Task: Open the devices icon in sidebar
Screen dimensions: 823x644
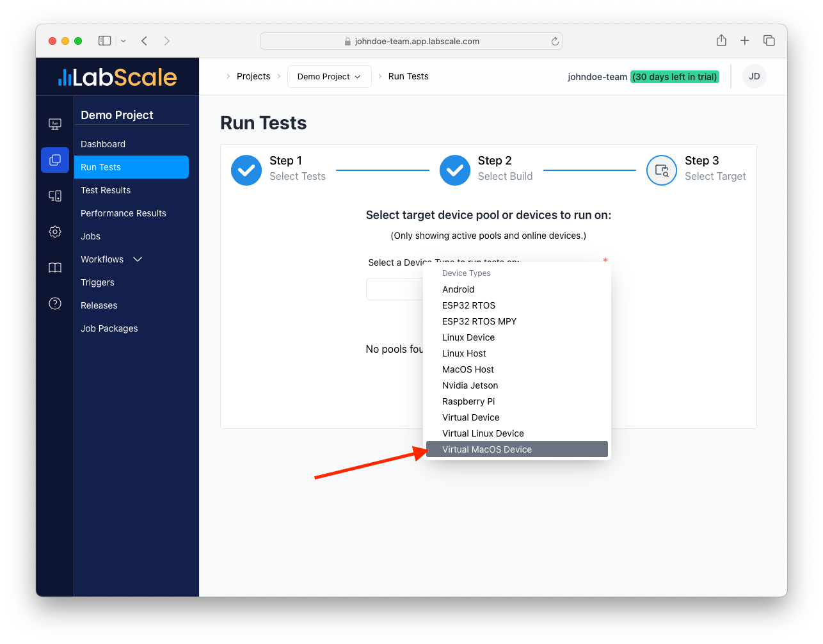Action: (55, 196)
